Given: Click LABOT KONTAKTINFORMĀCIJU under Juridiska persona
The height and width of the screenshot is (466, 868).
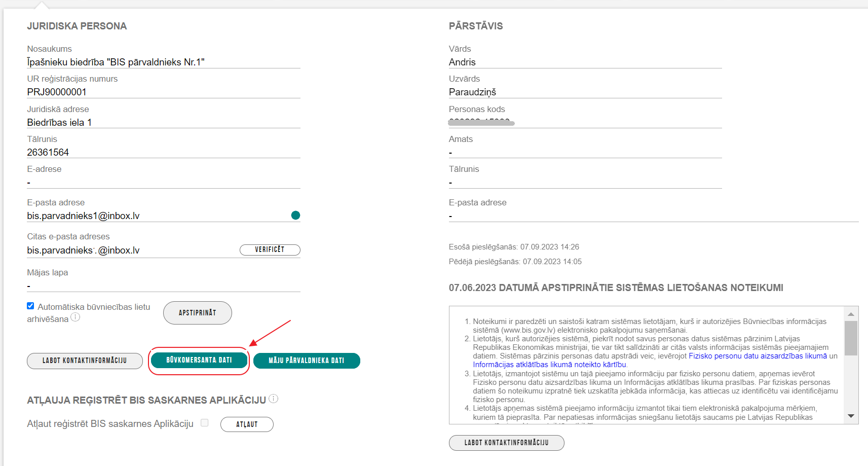Looking at the screenshot, I should [85, 361].
